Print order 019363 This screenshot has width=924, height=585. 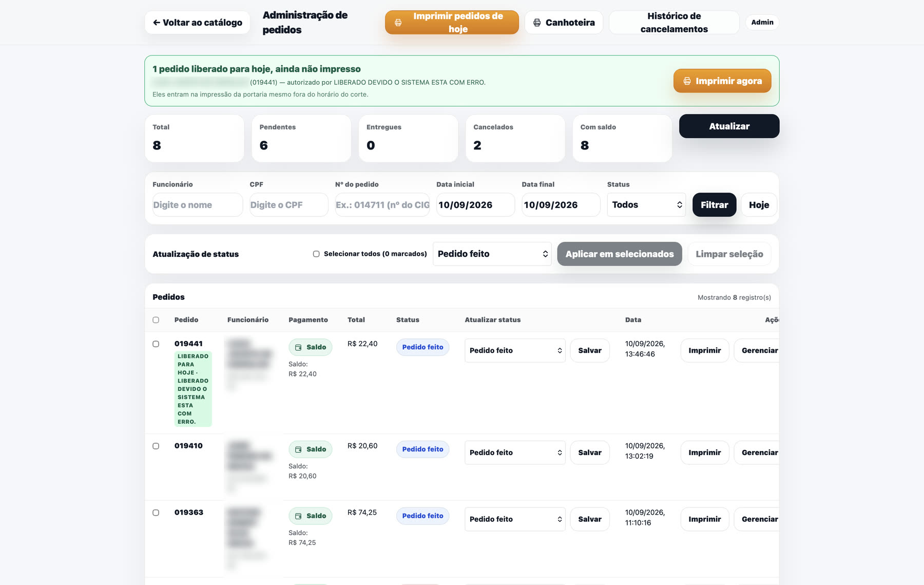point(705,519)
